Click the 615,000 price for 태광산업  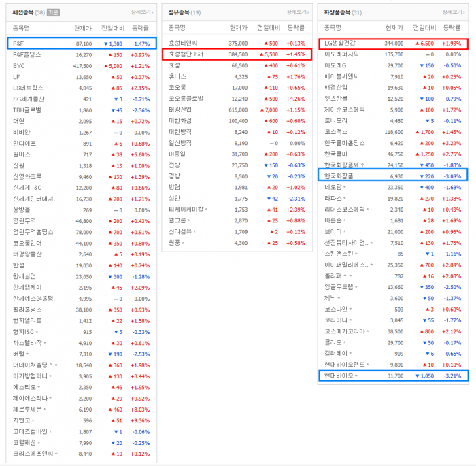(x=238, y=110)
